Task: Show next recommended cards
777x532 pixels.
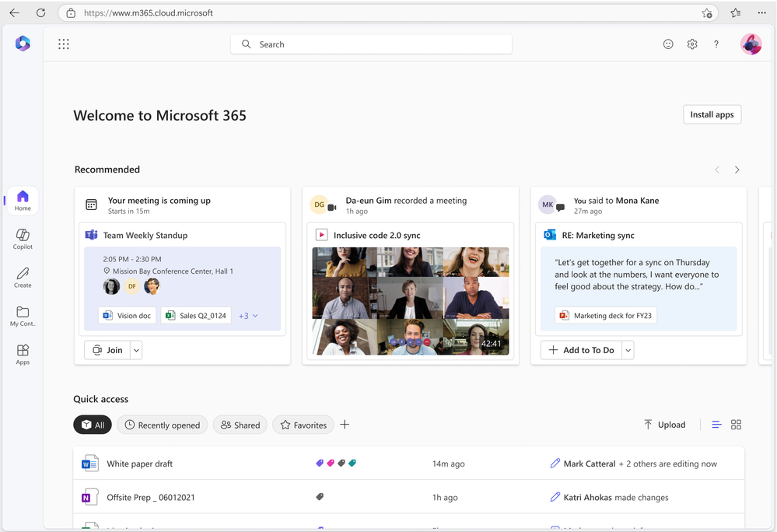Action: [x=737, y=170]
